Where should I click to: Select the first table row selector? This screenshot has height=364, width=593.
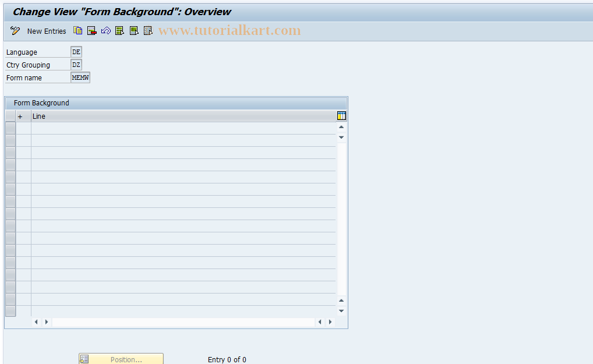pos(10,128)
